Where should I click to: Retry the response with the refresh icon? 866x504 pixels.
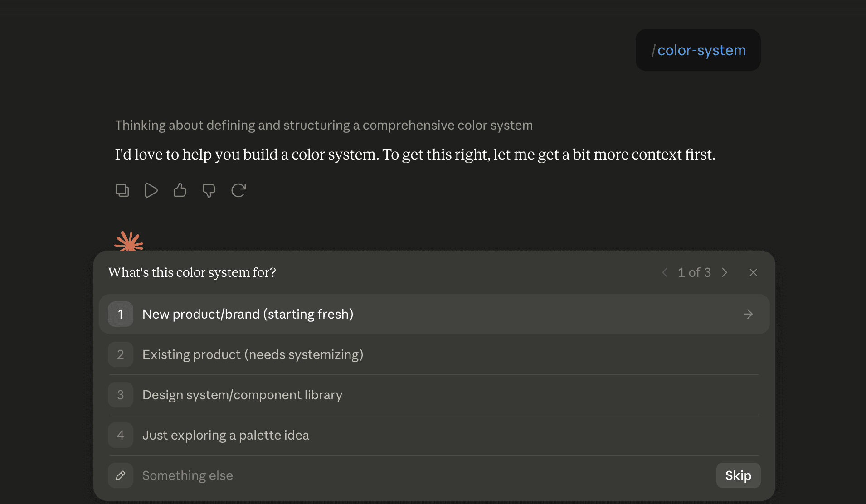(x=238, y=190)
